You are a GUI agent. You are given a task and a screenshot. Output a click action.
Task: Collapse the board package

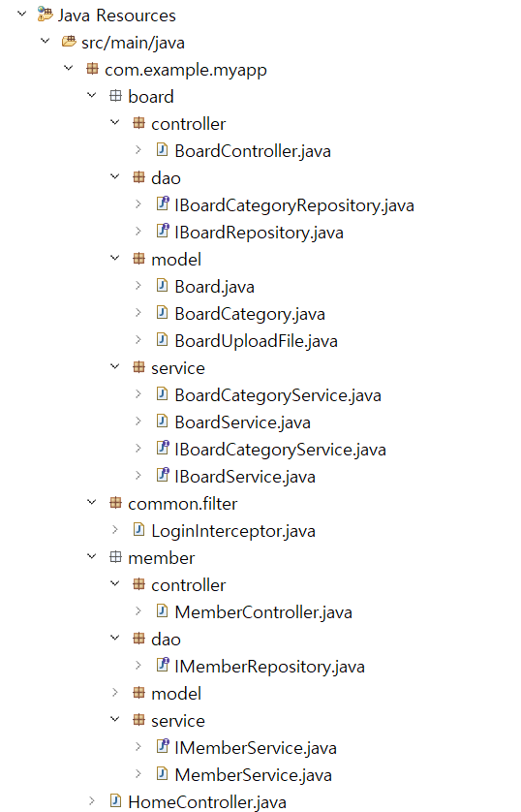click(92, 95)
